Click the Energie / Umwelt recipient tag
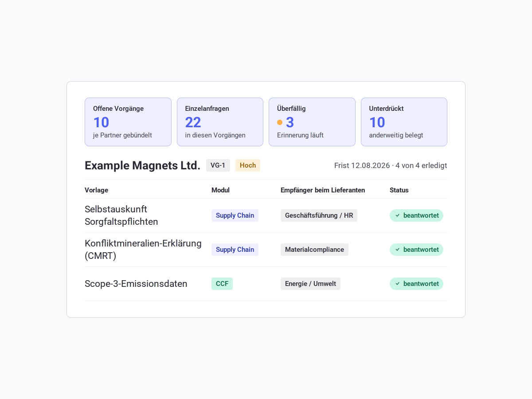532x399 pixels. pos(310,284)
